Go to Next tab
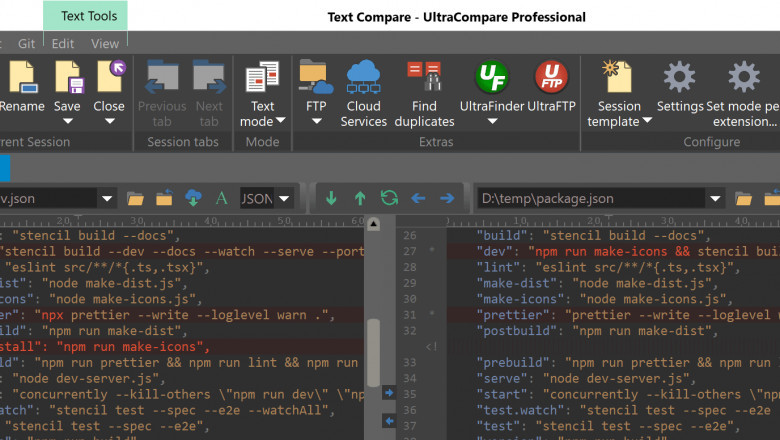 [x=209, y=78]
